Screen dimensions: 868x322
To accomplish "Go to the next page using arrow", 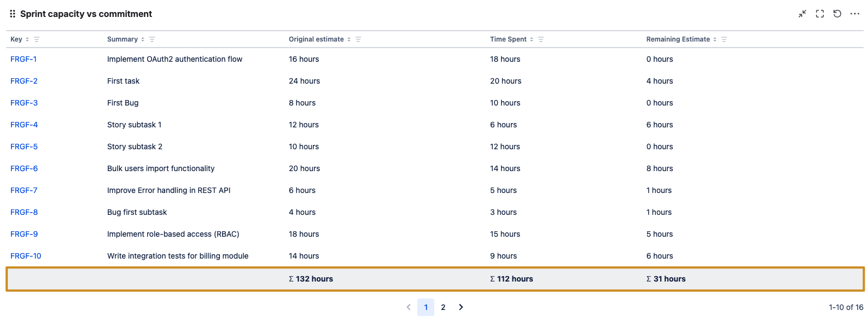I will point(461,307).
